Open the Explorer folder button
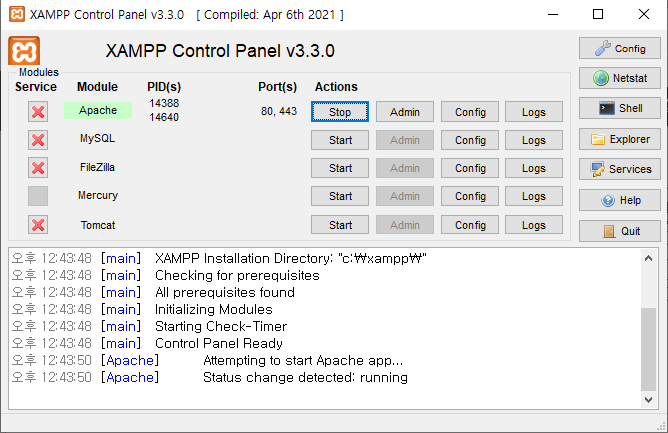Image resolution: width=668 pixels, height=433 pixels. pos(619,139)
